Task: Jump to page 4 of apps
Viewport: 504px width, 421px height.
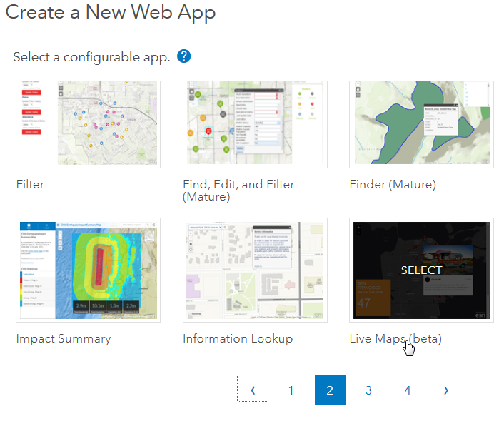Action: [x=408, y=390]
